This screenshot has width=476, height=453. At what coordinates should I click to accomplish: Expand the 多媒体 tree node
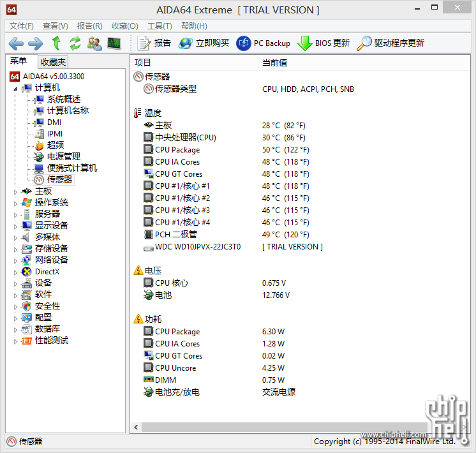tap(15, 238)
